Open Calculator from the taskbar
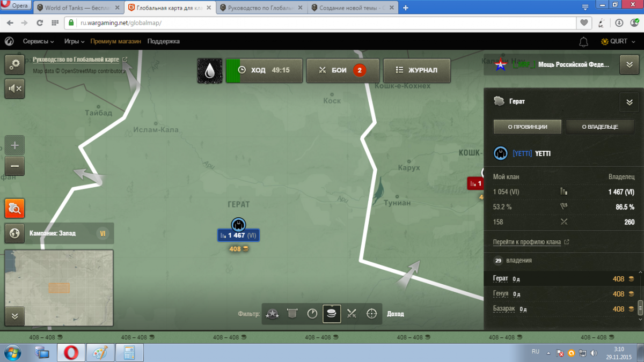This screenshot has height=362, width=644. click(x=129, y=353)
